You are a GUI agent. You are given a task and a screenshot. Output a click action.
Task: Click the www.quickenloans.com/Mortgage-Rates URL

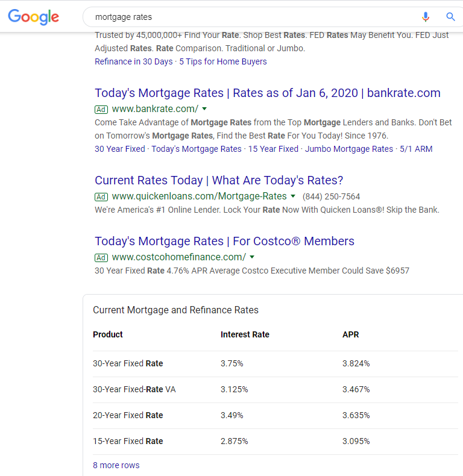[x=200, y=196]
